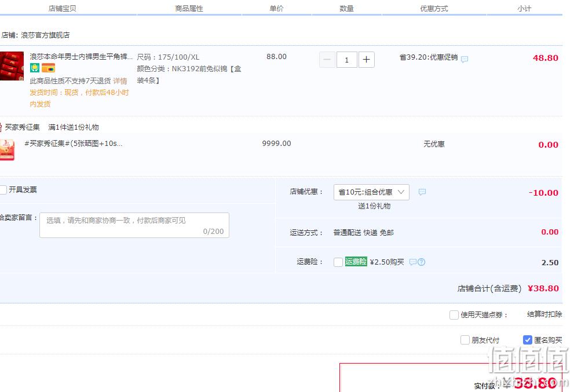
Task: Click the 尺码：175/100/XL attribute text
Action: click(168, 57)
